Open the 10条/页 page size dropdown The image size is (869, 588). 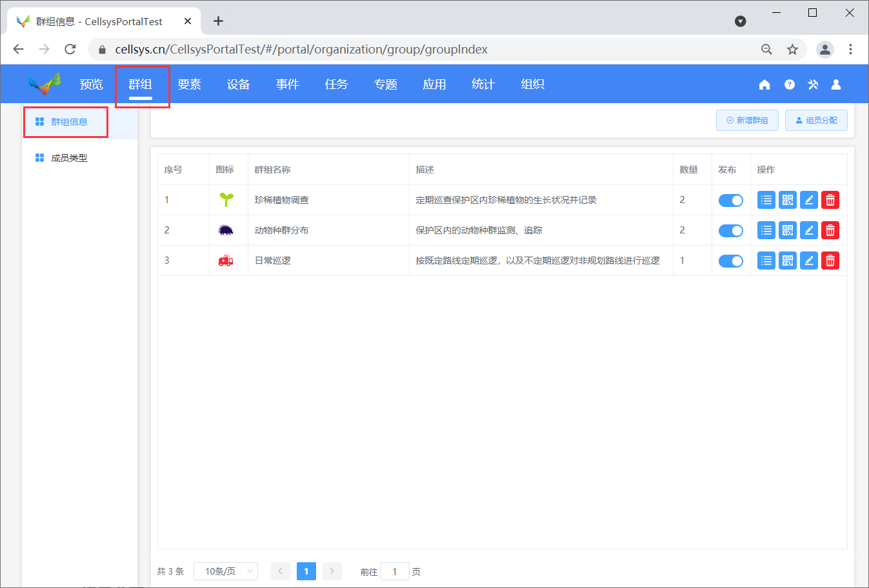tap(226, 571)
